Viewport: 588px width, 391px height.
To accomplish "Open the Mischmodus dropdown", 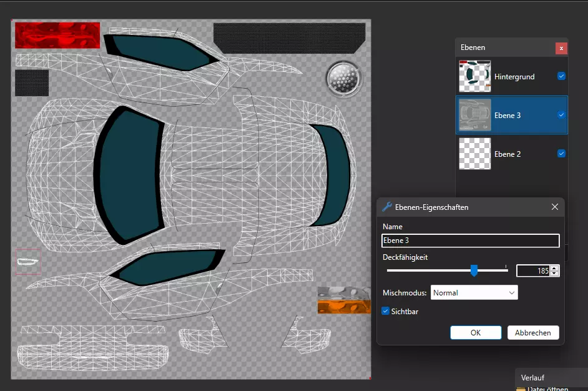I will click(x=474, y=292).
